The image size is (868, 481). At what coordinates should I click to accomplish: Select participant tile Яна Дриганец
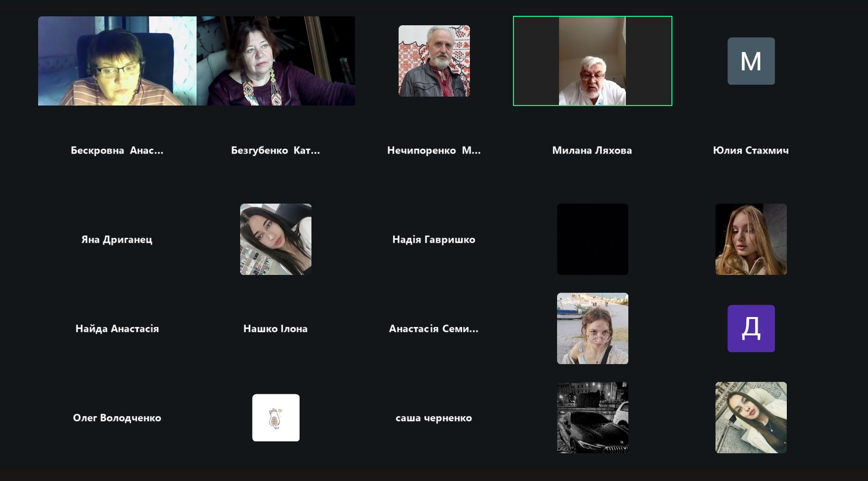[x=117, y=239]
